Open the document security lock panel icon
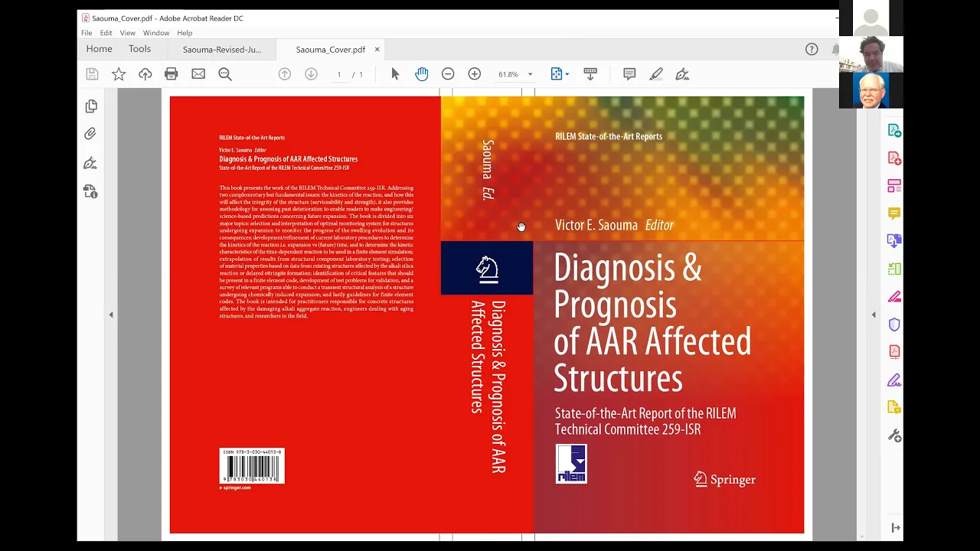 [90, 191]
